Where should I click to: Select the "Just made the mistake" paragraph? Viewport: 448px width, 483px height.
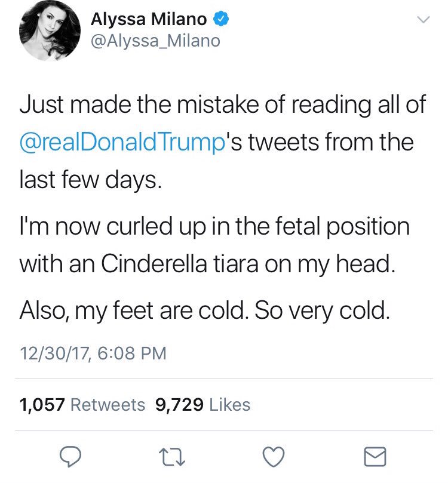point(223,141)
